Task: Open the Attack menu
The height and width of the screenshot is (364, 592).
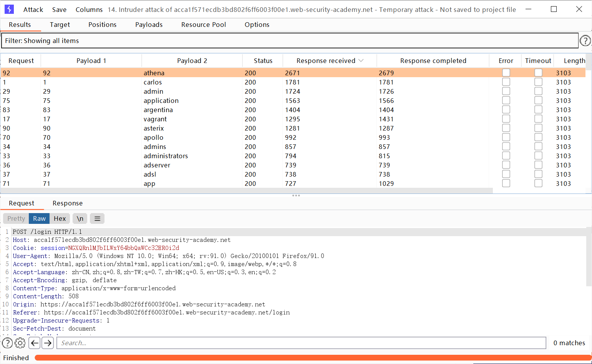Action: 33,10
